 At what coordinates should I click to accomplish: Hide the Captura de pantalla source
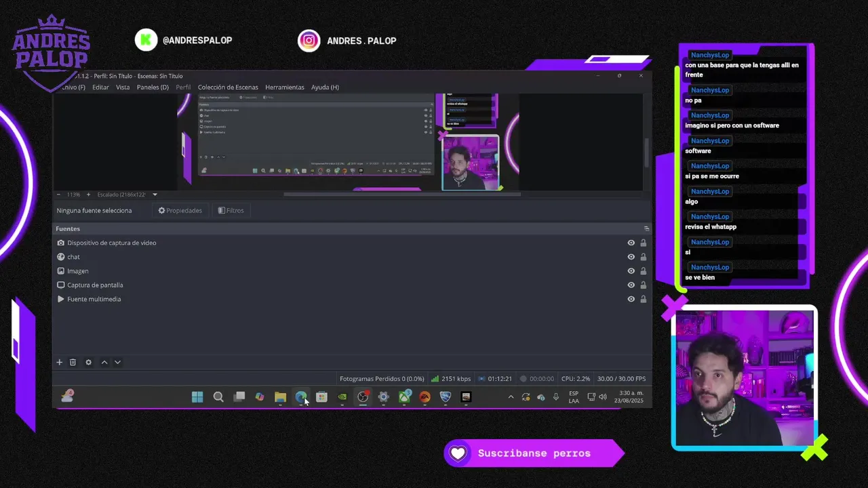point(631,285)
